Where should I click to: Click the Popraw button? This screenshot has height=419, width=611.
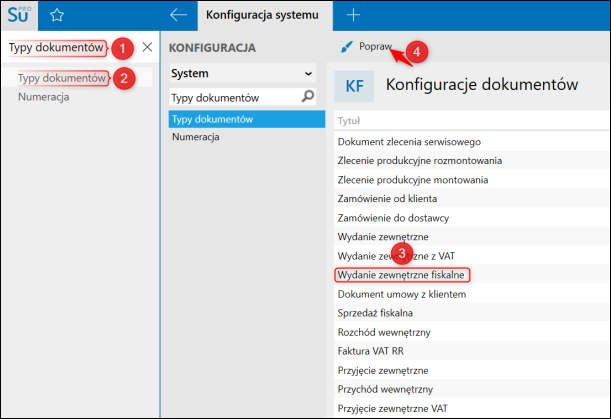tap(375, 47)
